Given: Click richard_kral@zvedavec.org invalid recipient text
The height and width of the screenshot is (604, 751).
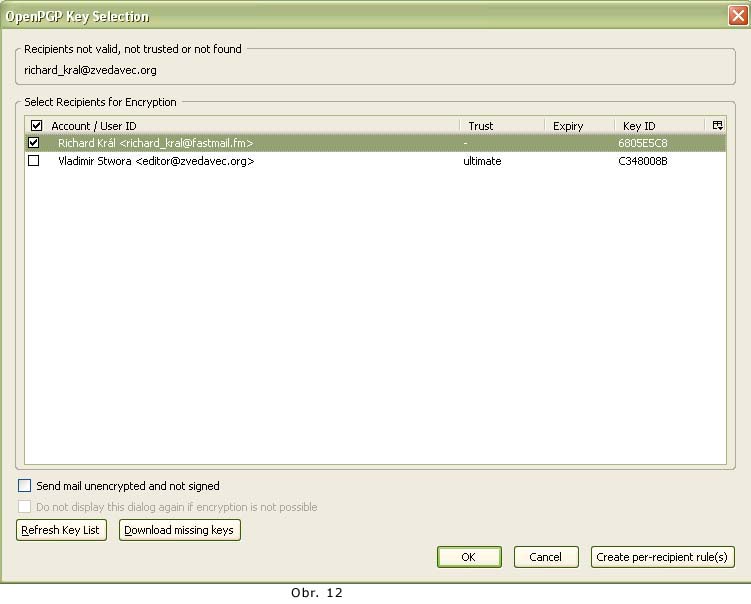Looking at the screenshot, I should (91, 70).
